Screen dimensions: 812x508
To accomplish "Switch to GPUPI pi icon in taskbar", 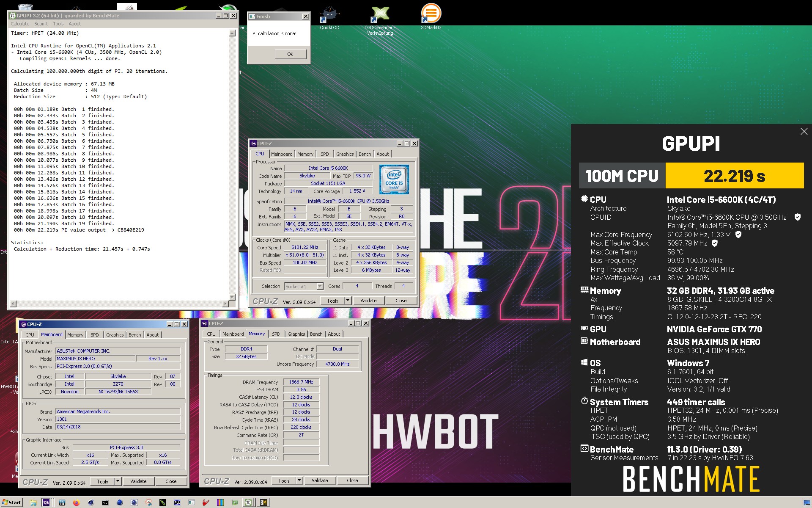I will (248, 502).
